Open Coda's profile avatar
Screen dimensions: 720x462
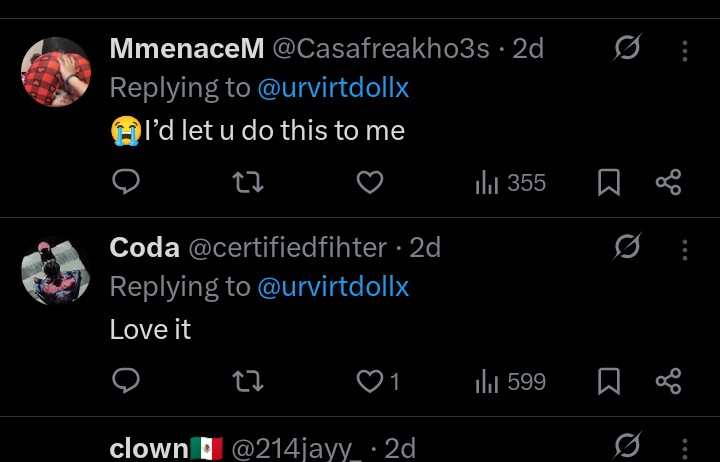coord(56,271)
